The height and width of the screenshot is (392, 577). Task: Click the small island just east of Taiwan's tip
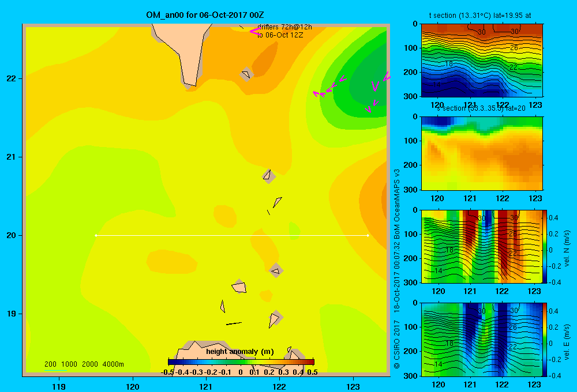[246, 74]
